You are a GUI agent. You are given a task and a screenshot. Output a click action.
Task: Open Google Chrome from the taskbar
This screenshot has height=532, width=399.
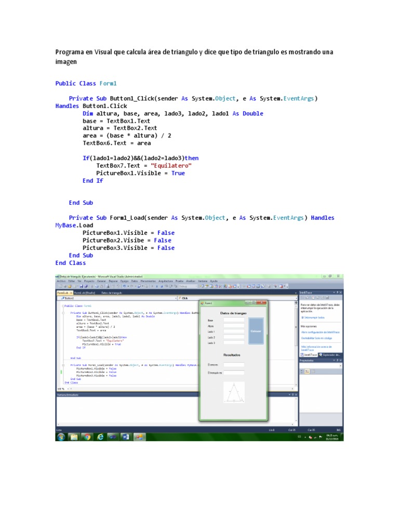tap(87, 436)
